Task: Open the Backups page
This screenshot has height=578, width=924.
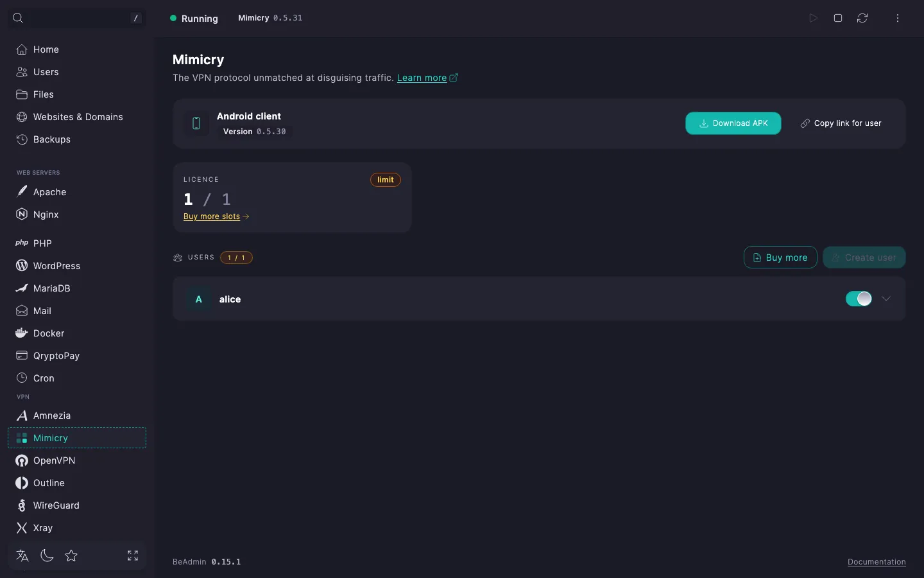Action: point(77,139)
